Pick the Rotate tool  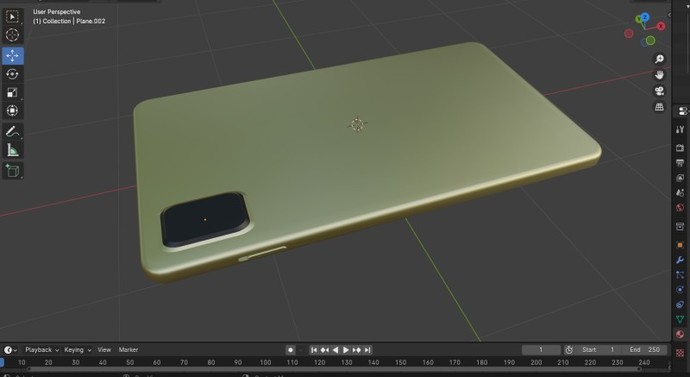tap(12, 74)
